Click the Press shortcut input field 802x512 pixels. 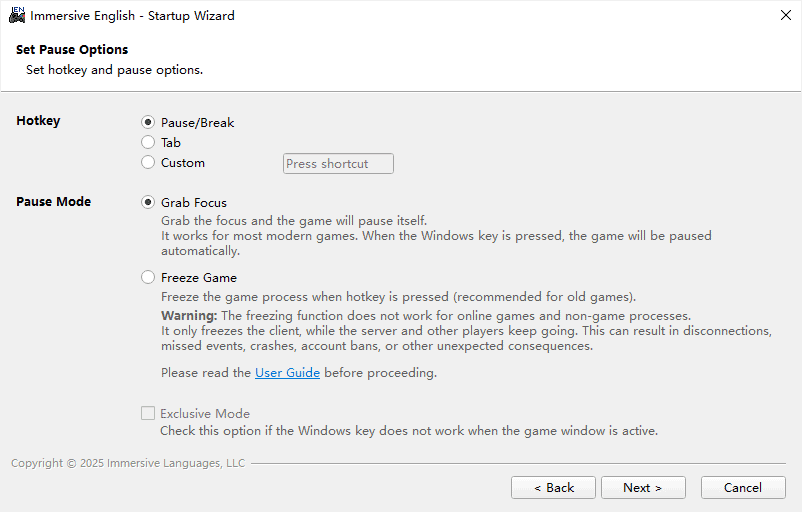pyautogui.click(x=338, y=164)
